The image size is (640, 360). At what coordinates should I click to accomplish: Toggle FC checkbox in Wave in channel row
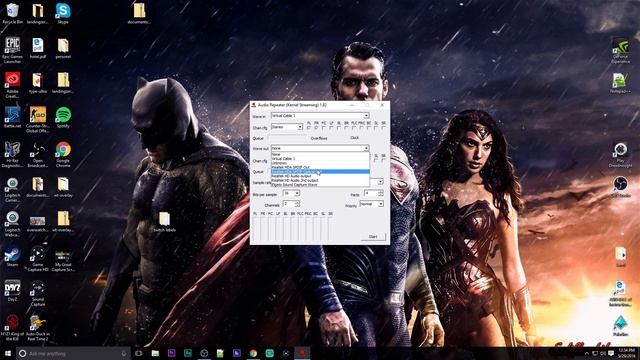324,128
